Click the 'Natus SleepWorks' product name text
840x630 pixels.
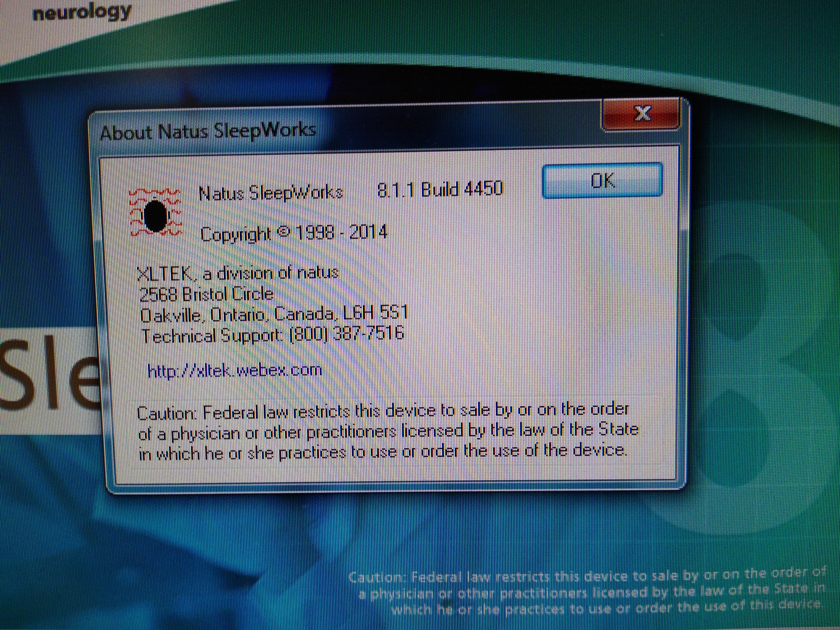pyautogui.click(x=271, y=193)
